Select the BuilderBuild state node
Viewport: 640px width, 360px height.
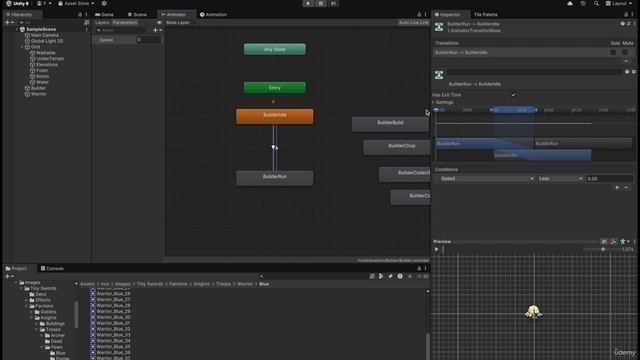pos(390,123)
